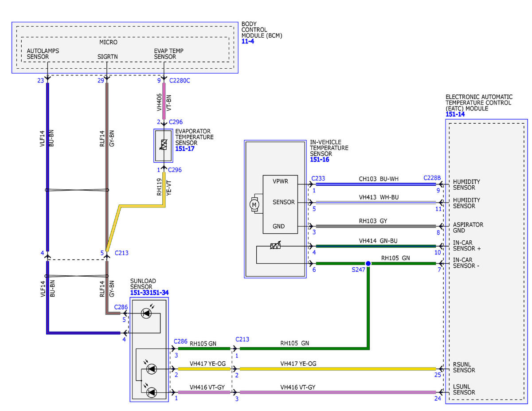Viewport: 532px width, 411px height.
Task: Click the RSUNL SENSOR label
Action: [x=464, y=367]
